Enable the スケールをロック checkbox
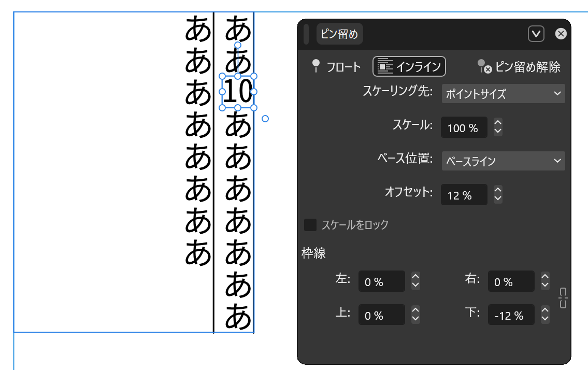The height and width of the screenshot is (370, 588). pos(311,225)
